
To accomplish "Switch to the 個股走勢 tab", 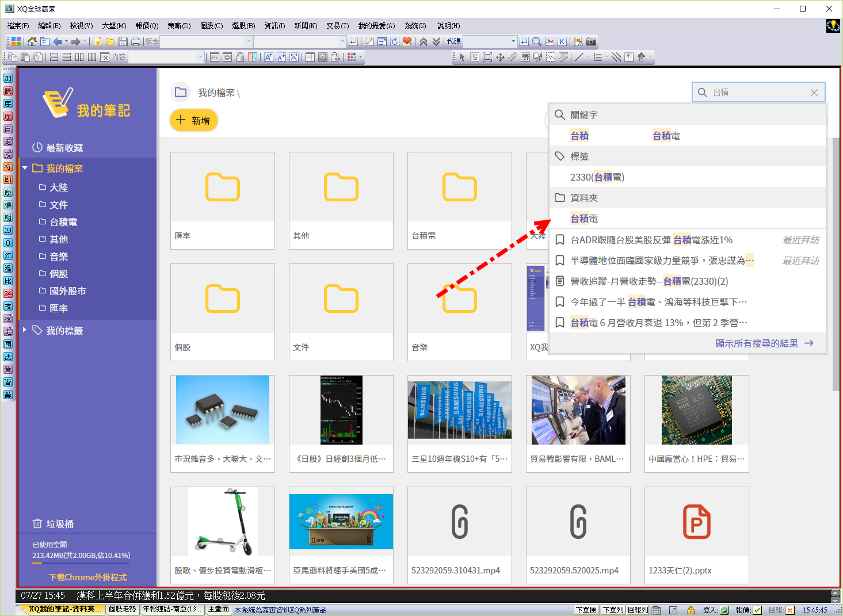I will tap(122, 609).
